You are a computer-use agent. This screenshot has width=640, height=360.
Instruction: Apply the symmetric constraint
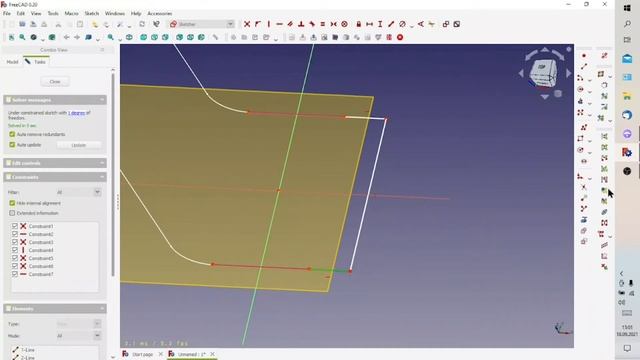click(x=333, y=24)
